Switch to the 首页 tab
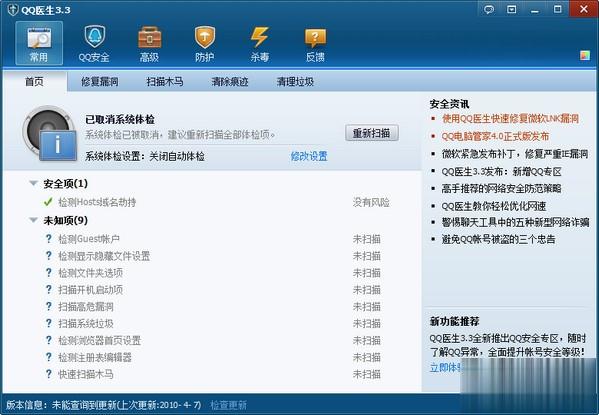 (x=34, y=81)
